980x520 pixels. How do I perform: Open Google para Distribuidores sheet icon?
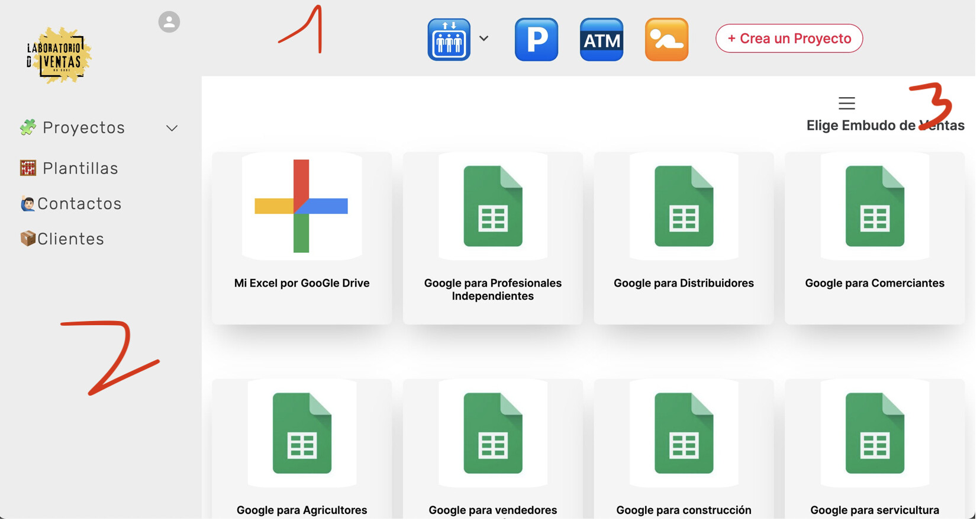point(684,206)
